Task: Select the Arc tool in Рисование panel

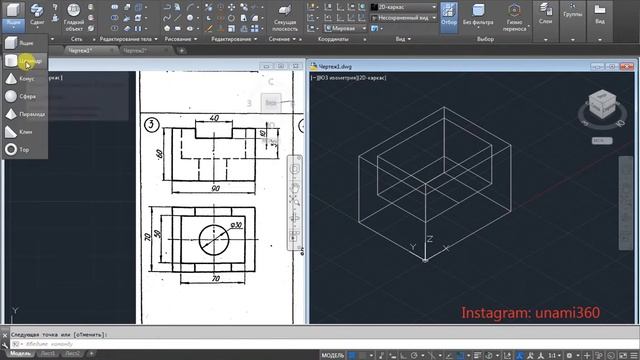Action: (x=190, y=7)
